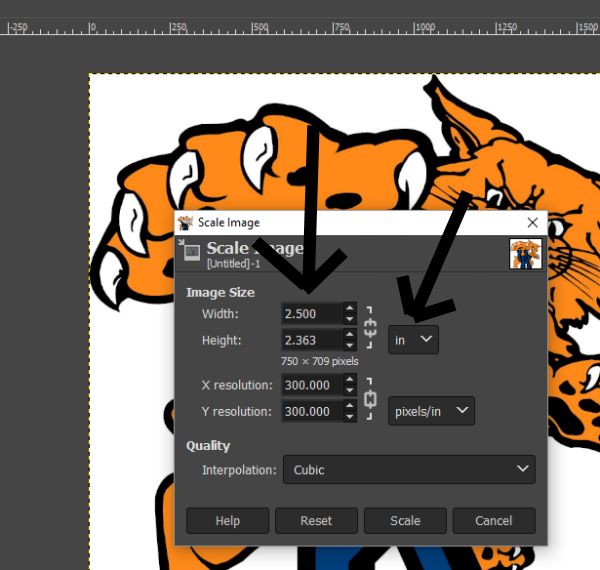Click the Cancel button
Image resolution: width=600 pixels, height=570 pixels.
(x=494, y=520)
